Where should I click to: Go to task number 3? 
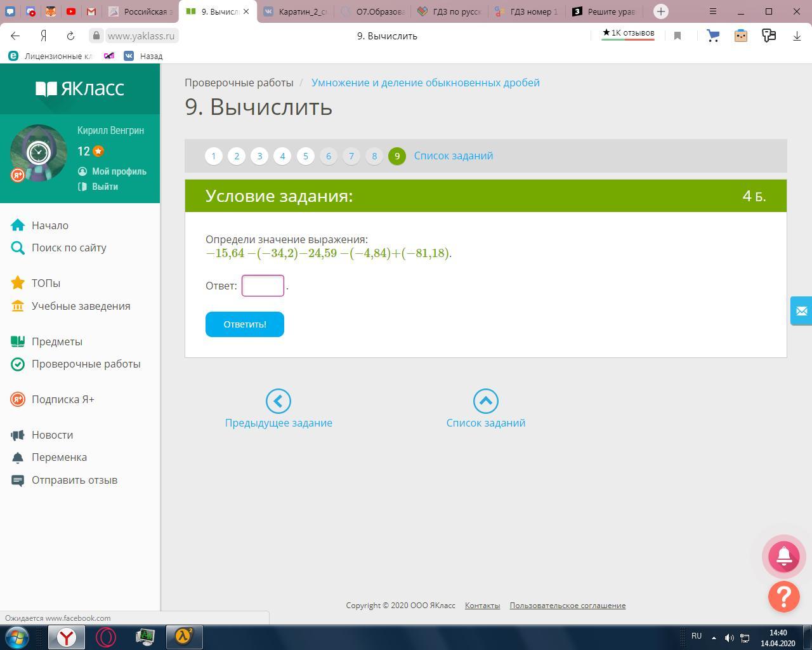tap(259, 156)
